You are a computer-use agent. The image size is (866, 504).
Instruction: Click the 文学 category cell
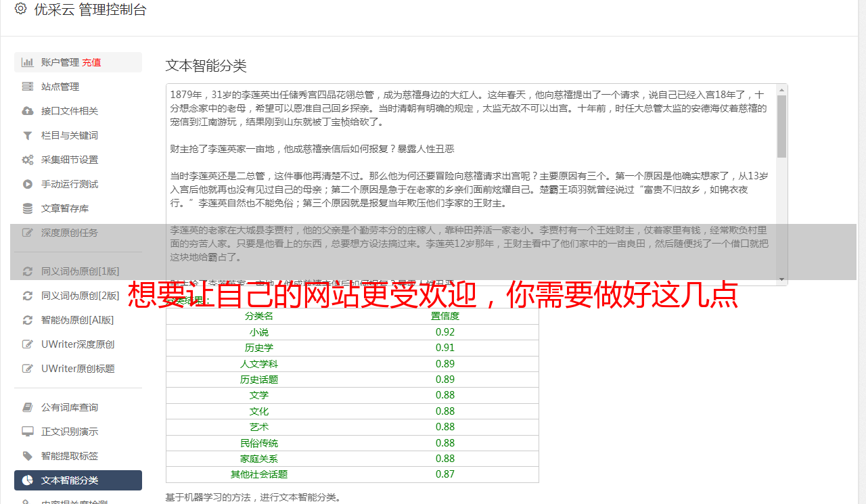pos(259,395)
